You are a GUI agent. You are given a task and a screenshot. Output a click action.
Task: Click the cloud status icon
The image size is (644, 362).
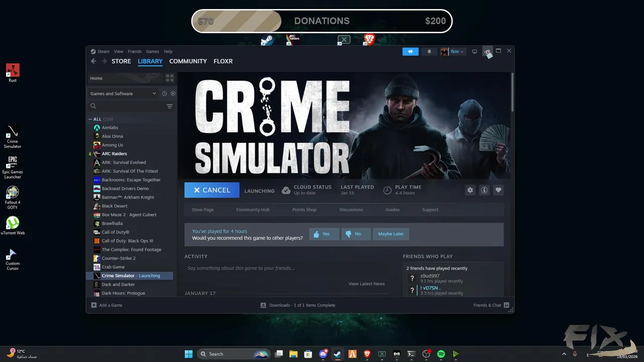click(x=286, y=190)
